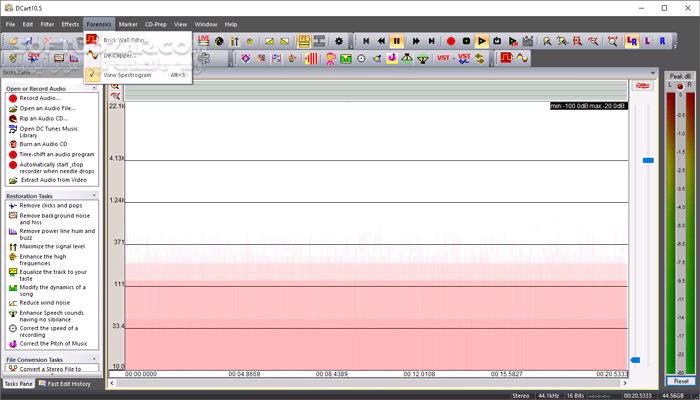Click the Reset button under peak meter
Image resolution: width=700 pixels, height=400 pixels.
point(681,381)
